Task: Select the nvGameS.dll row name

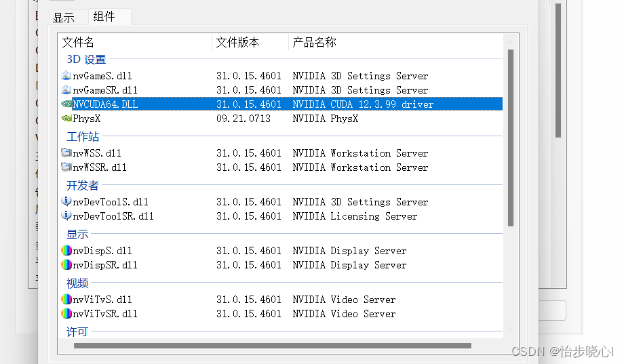Action: 102,76
